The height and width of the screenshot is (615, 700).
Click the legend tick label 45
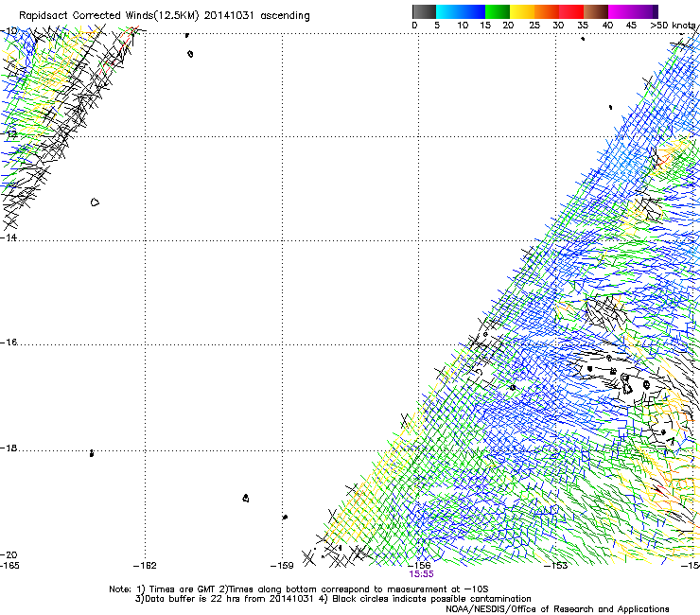point(631,26)
